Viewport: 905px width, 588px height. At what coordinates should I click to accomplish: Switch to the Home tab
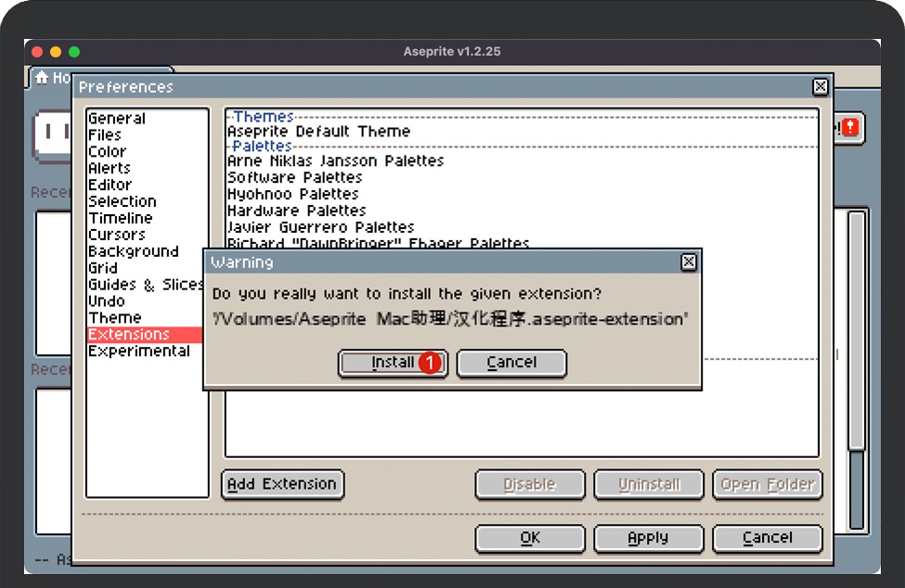52,78
